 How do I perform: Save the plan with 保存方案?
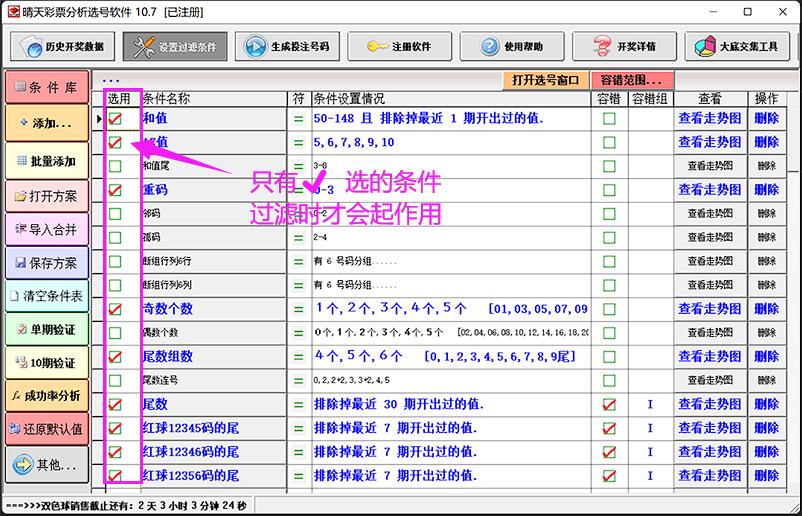coord(47,263)
